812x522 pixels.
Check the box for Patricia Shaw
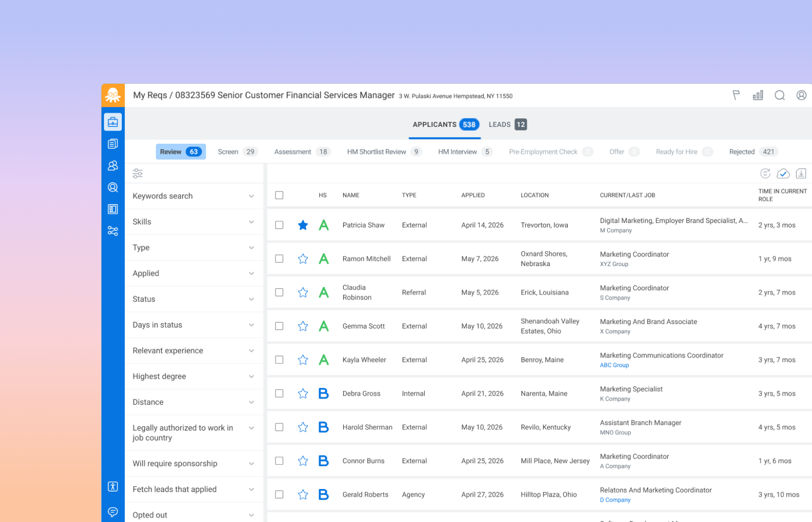(x=279, y=225)
